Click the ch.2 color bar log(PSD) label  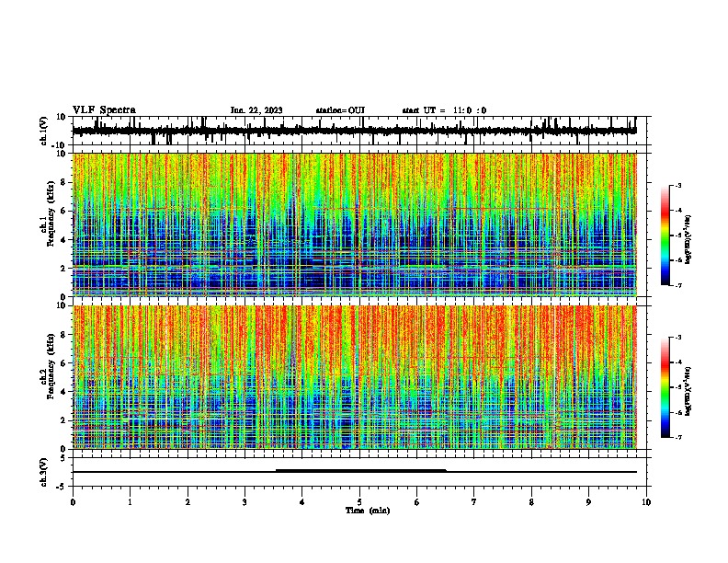(x=688, y=391)
